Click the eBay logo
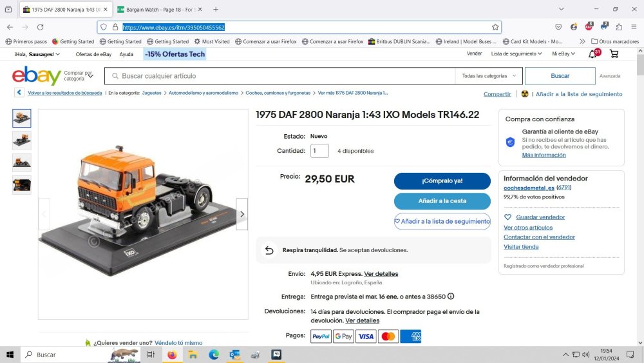The height and width of the screenshot is (363, 644). pos(37,75)
